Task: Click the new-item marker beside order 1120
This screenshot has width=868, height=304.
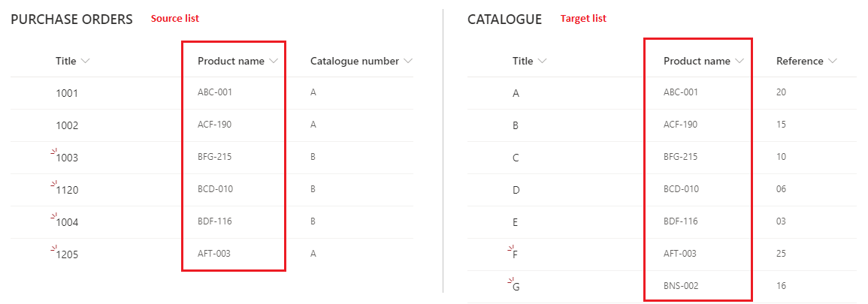Action: (x=54, y=184)
